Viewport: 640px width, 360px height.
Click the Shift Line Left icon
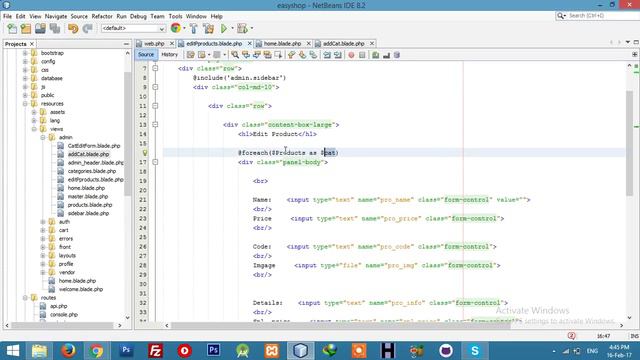pos(327,55)
